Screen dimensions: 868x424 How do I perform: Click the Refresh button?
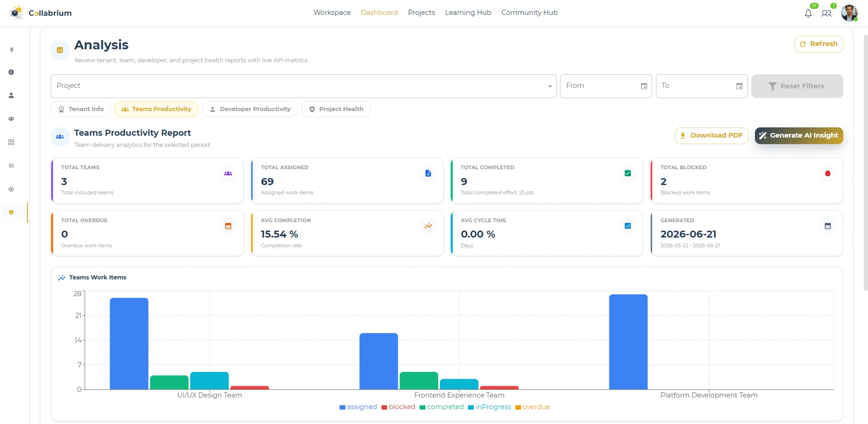coord(819,44)
